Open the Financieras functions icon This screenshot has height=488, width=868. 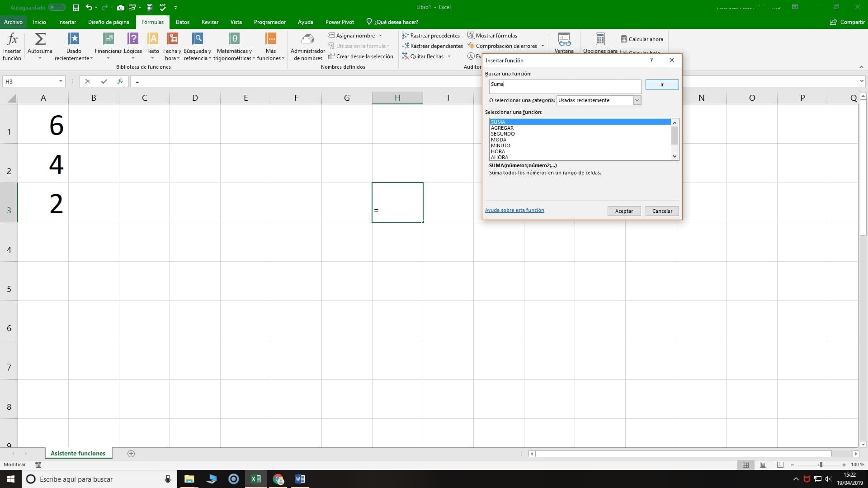pos(108,39)
